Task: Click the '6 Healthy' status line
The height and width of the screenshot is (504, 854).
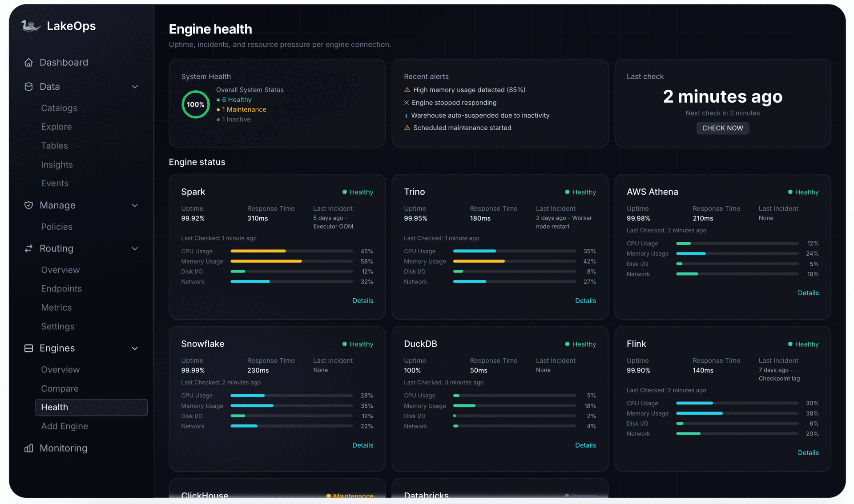Action: [x=234, y=100]
